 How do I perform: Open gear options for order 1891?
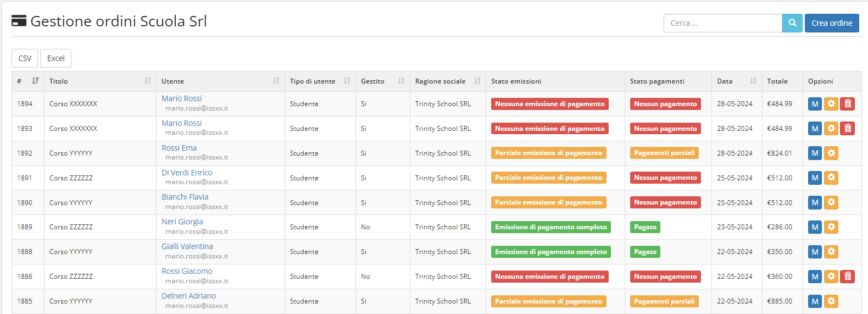[831, 178]
